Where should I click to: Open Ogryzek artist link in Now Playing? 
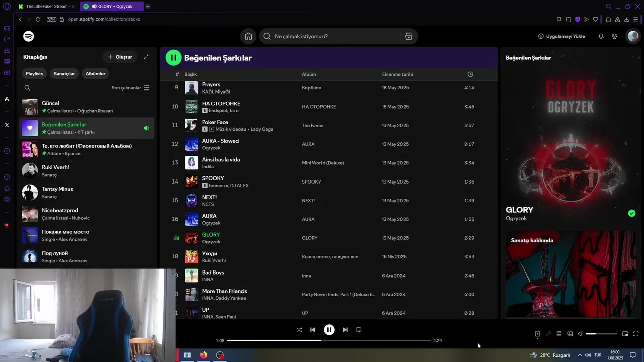(x=516, y=219)
